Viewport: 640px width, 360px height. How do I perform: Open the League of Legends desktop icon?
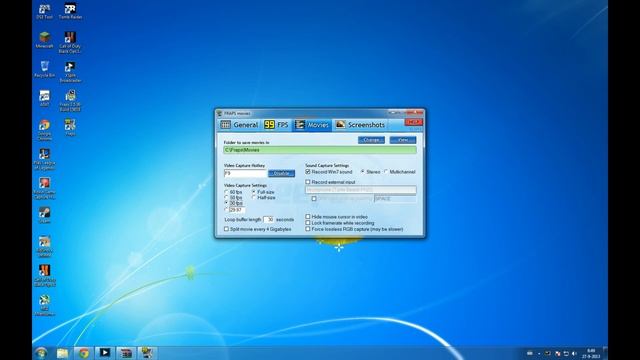[44, 159]
